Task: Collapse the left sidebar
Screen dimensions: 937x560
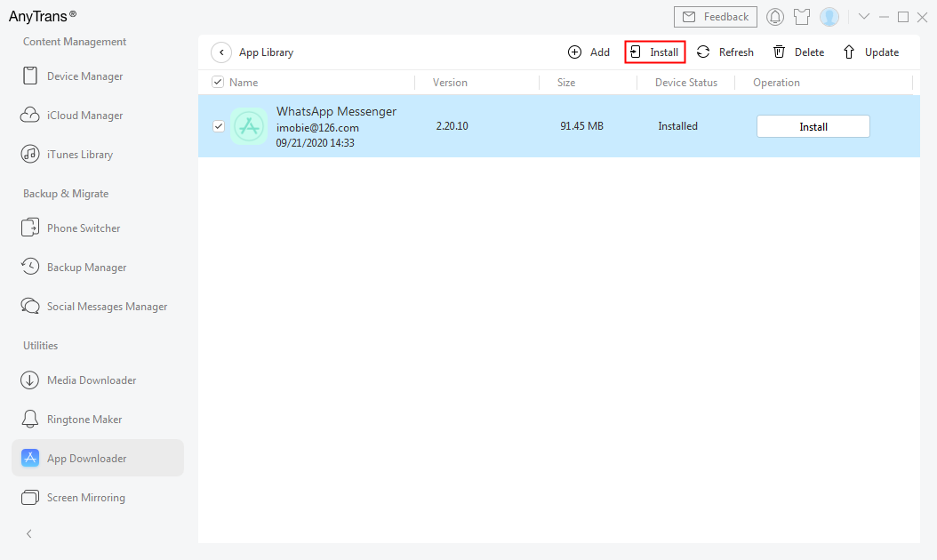Action: (x=29, y=533)
